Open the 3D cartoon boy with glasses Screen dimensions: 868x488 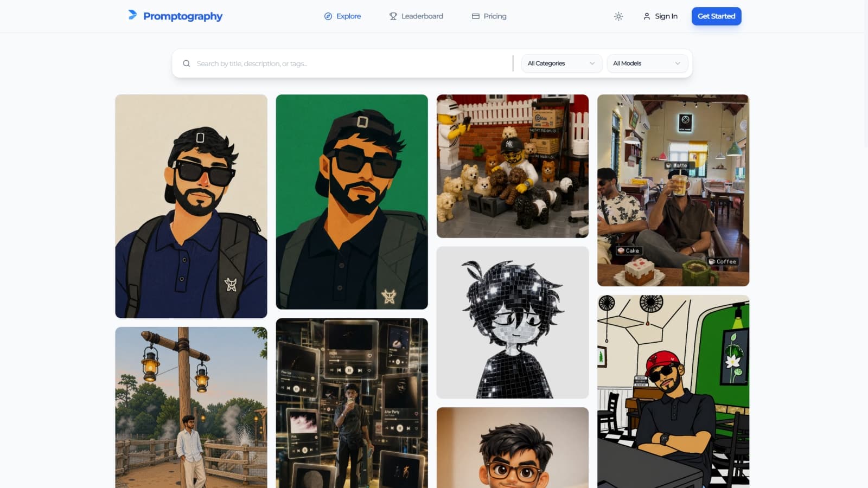click(513, 448)
